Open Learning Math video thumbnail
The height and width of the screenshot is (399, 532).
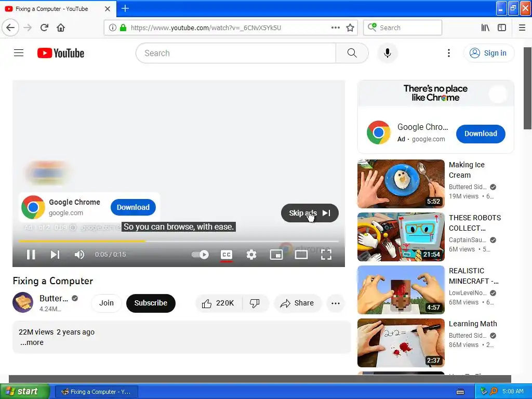(x=401, y=343)
